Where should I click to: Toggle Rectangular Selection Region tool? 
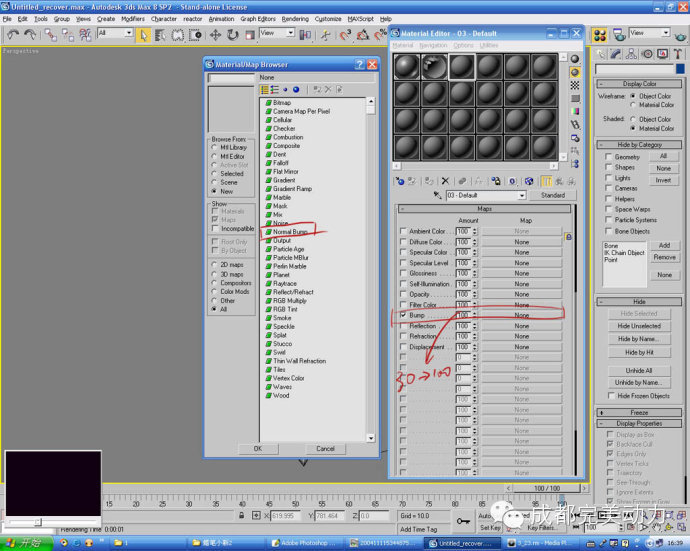coord(177,35)
